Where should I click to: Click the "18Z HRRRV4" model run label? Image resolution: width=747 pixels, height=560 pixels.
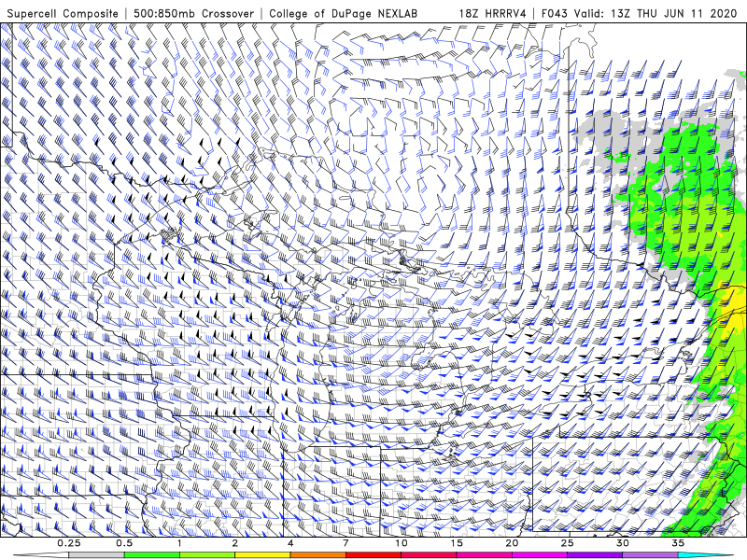pos(493,13)
